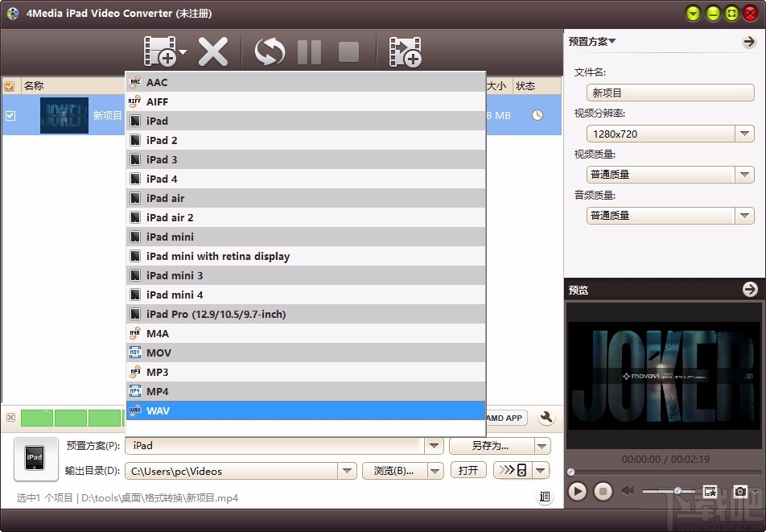Viewport: 766px width, 532px height.
Task: Click the merge videos icon on the toolbar
Action: point(406,51)
